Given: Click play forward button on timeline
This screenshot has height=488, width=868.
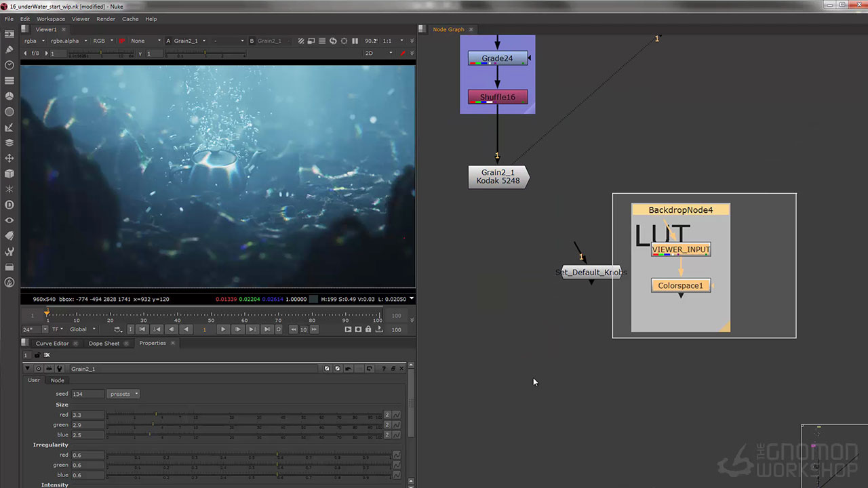Looking at the screenshot, I should (223, 329).
